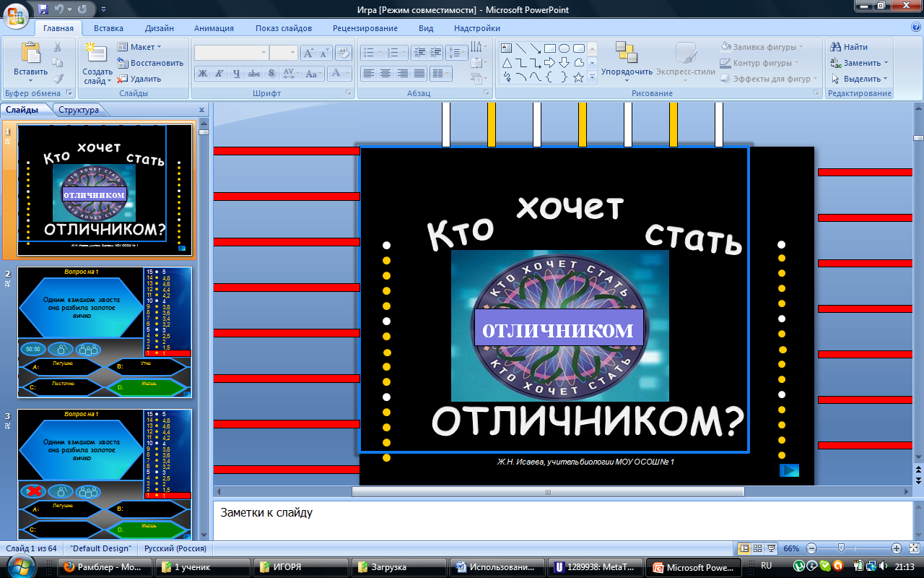Viewport: 924px width, 578px height.
Task: Decrease font size with small A icon
Action: coord(324,53)
